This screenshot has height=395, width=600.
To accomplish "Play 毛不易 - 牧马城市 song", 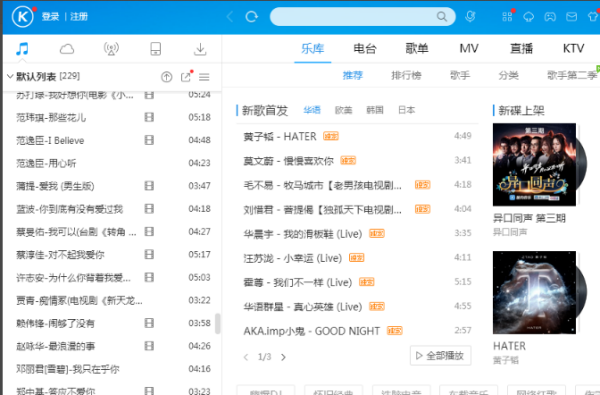I will 323,185.
